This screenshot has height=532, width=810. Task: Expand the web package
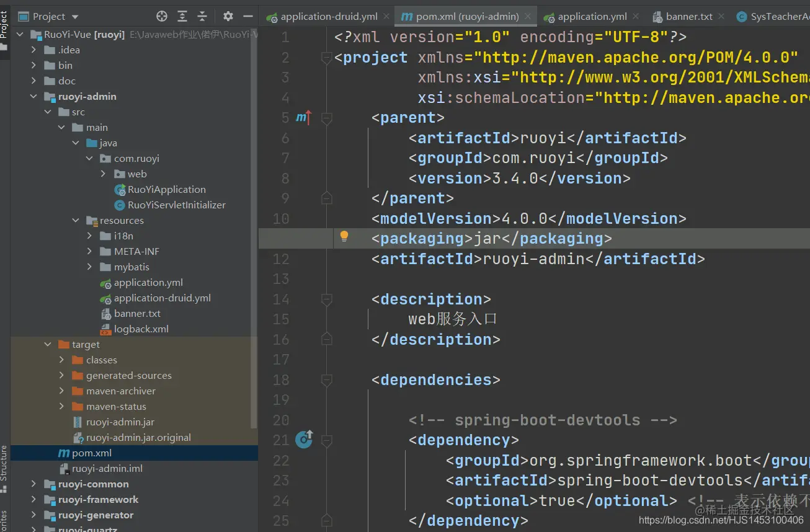coord(104,174)
